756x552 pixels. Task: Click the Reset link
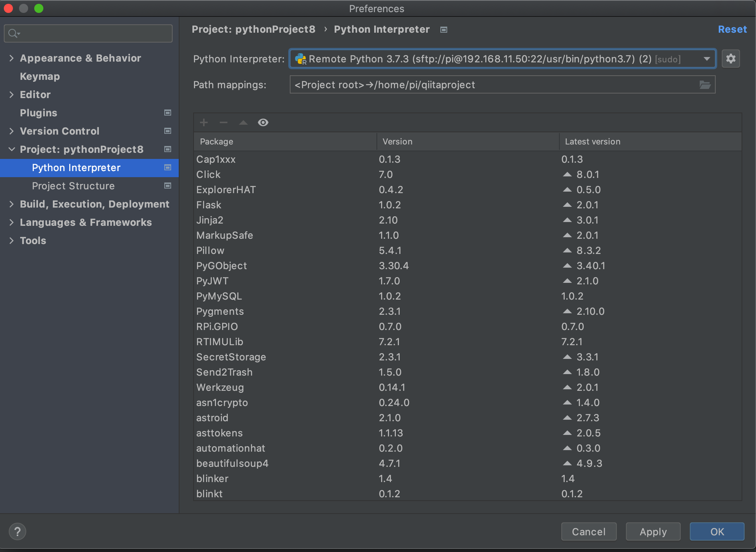732,29
